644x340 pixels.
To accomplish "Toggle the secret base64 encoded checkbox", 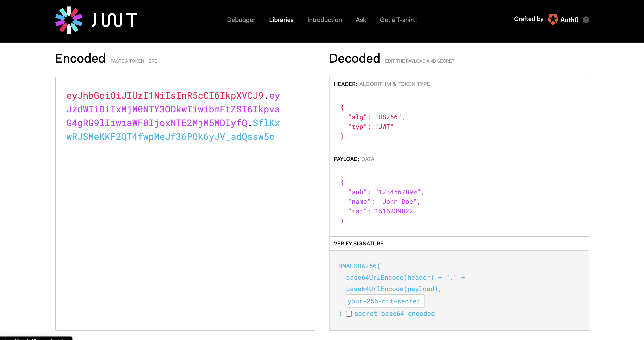I will 349,314.
